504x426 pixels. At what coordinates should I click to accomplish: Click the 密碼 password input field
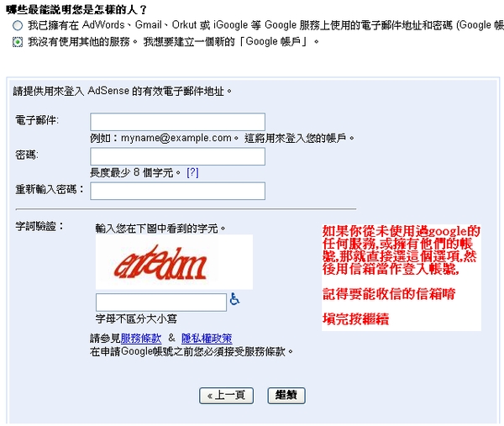pyautogui.click(x=178, y=156)
